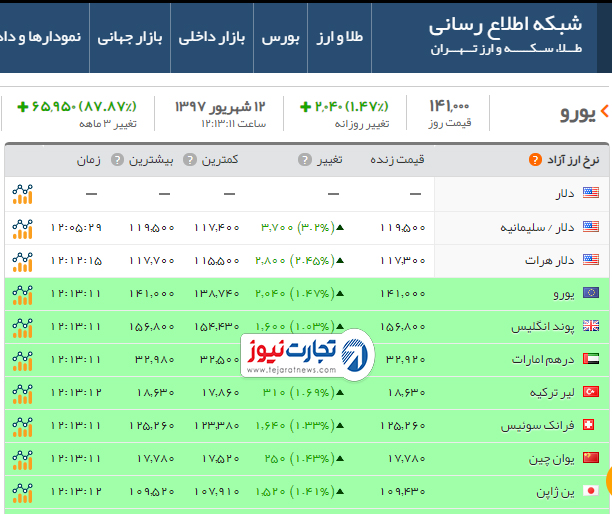Click the UK flag beside پوند انگلیس
This screenshot has width=612, height=514.
[x=591, y=325]
